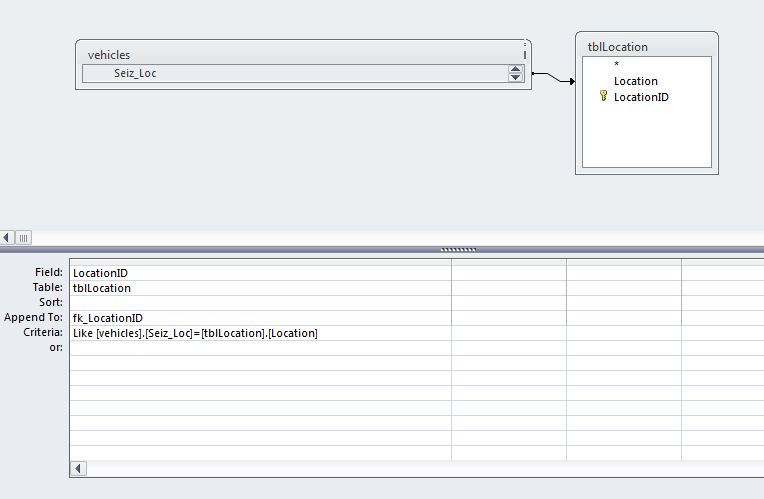Viewport: 764px width, 499px height.
Task: Click the tblLocation table title bar
Action: coord(647,46)
